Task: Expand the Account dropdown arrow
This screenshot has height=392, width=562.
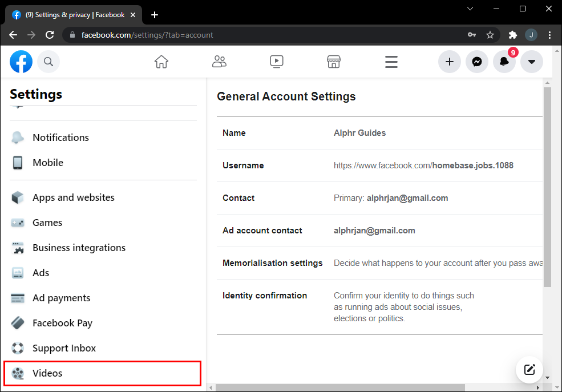Action: click(x=532, y=62)
